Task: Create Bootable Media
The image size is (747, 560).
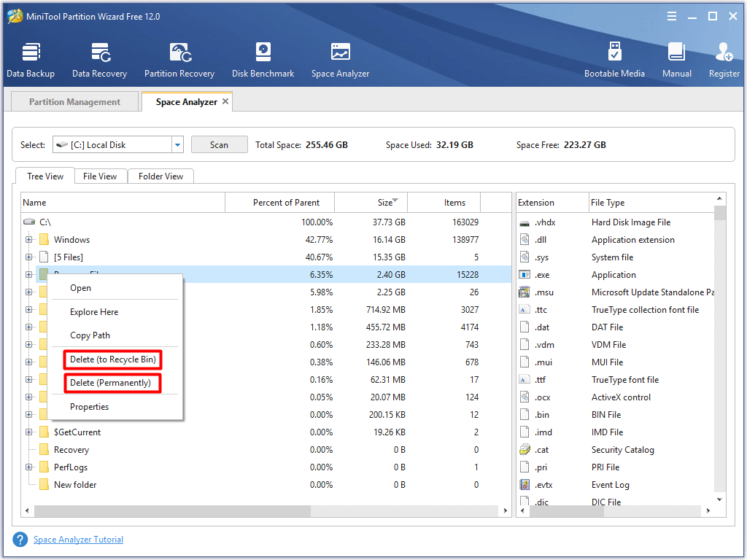Action: (x=614, y=60)
